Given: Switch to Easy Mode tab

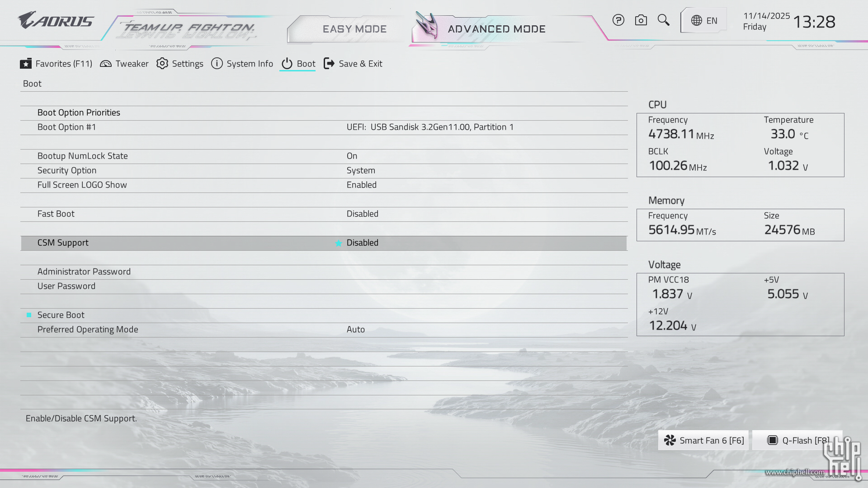Looking at the screenshot, I should point(354,29).
